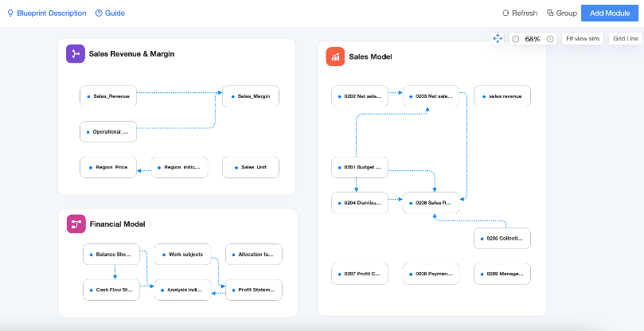Select the 0206 Sales R... node
This screenshot has height=331, width=644.
coord(431,203)
